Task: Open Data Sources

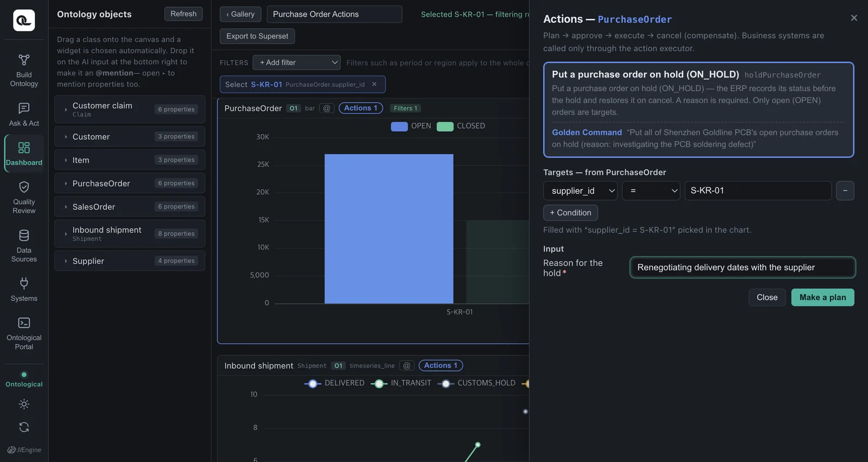Action: click(x=24, y=246)
